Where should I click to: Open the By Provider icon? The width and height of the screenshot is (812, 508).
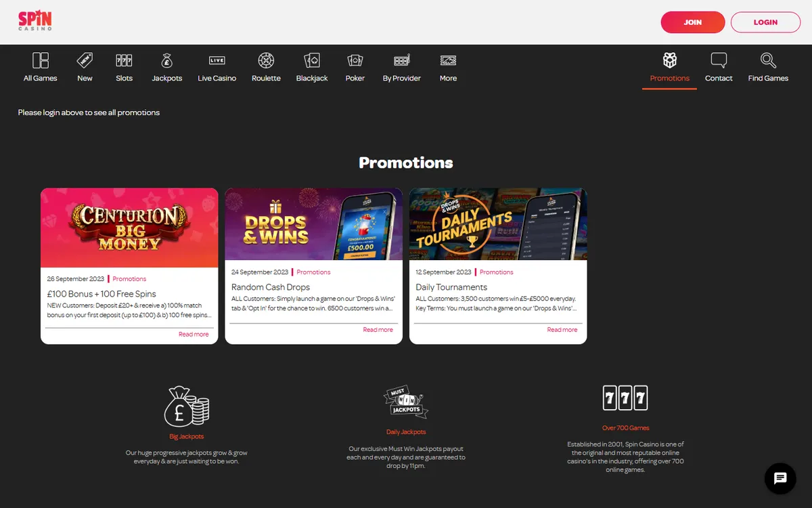pos(402,60)
